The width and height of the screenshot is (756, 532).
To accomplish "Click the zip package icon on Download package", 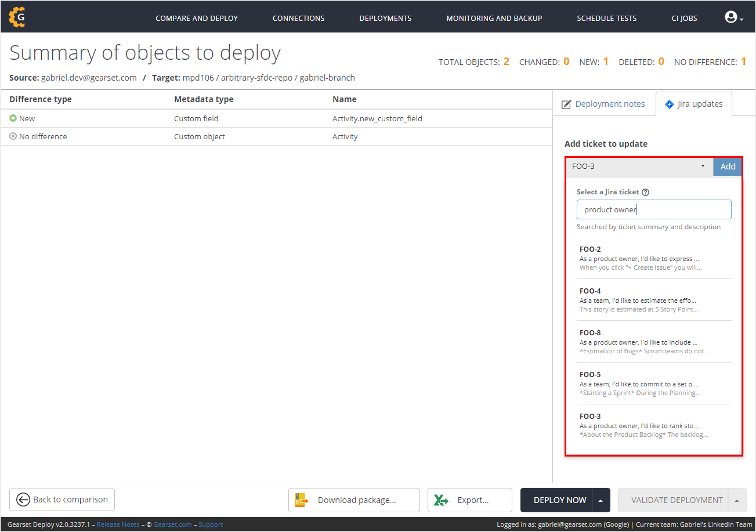I will (x=301, y=500).
